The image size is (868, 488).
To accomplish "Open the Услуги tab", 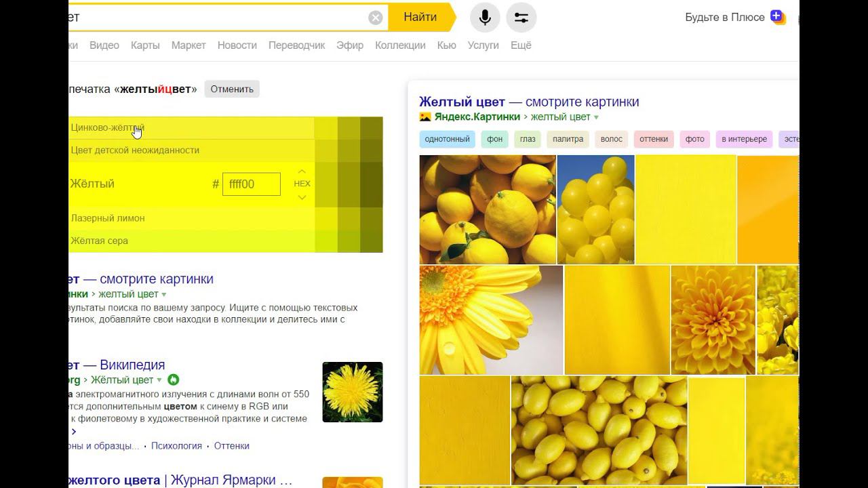I will (x=483, y=45).
